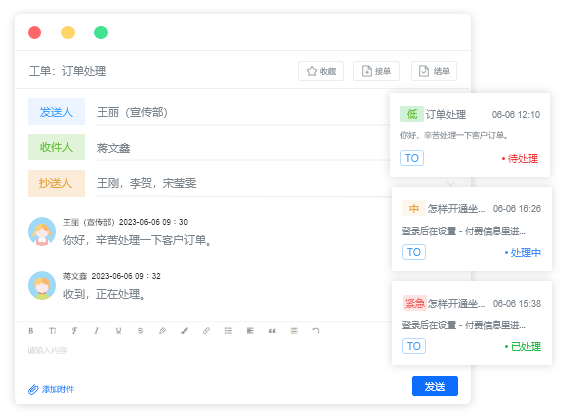567x420 pixels.
Task: Send the reply with 发送 button
Action: click(435, 386)
